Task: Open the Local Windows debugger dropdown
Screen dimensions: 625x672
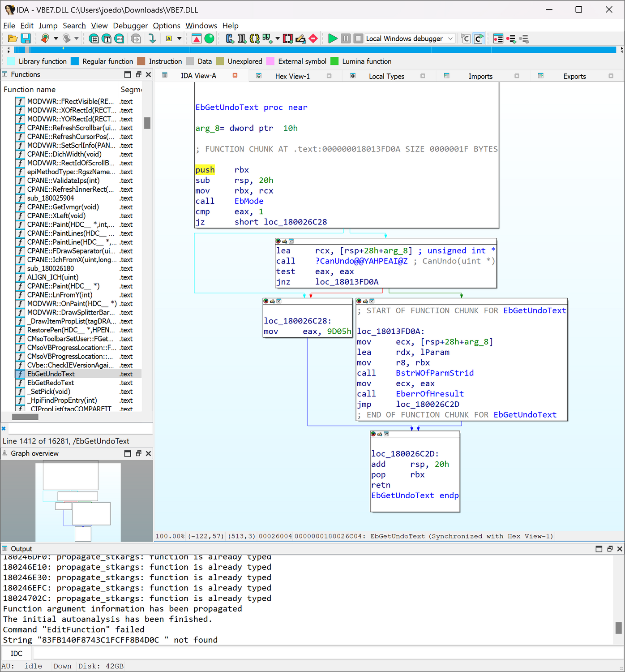Action: click(x=450, y=39)
